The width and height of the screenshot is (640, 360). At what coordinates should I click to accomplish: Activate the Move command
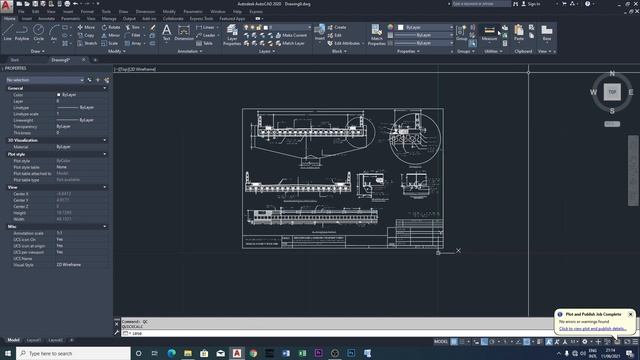86,27
